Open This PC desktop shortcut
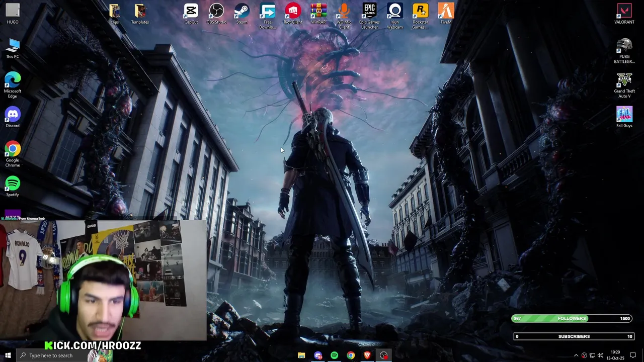Viewport: 644px width, 362px height. coord(13,49)
